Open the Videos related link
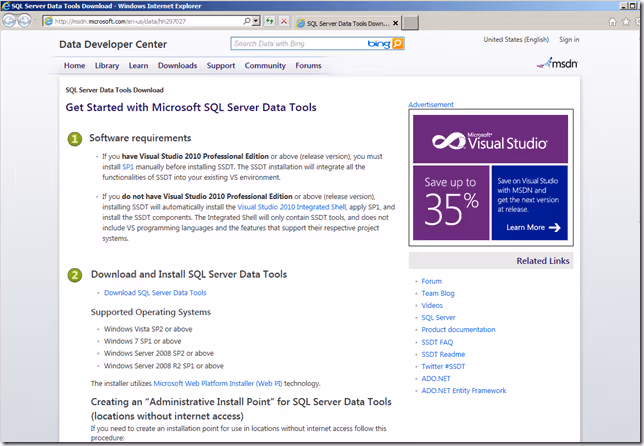 coord(432,306)
